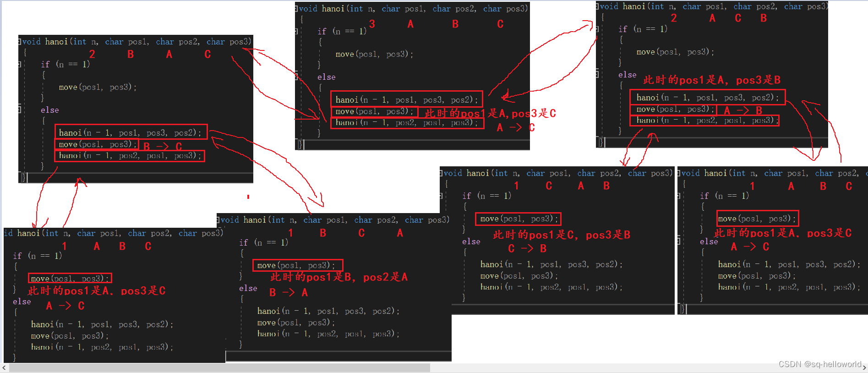The image size is (868, 373).
Task: Click the horizontal scrollbar's left arrow
Action: coord(4,368)
